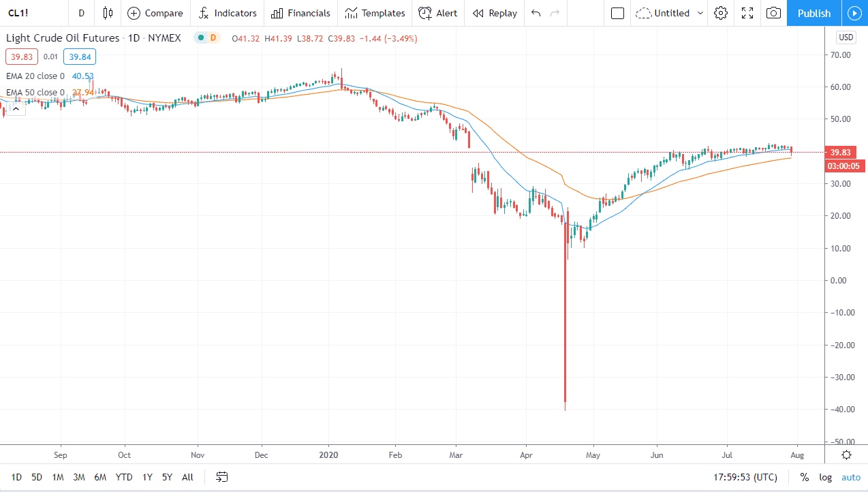Redo the chart action
868x492 pixels.
[x=555, y=13]
